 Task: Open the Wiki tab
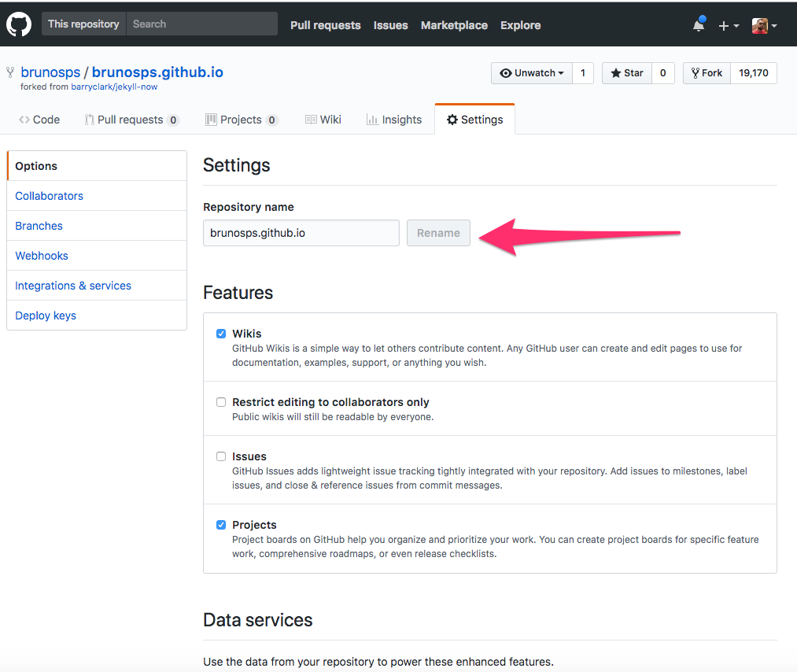point(323,120)
